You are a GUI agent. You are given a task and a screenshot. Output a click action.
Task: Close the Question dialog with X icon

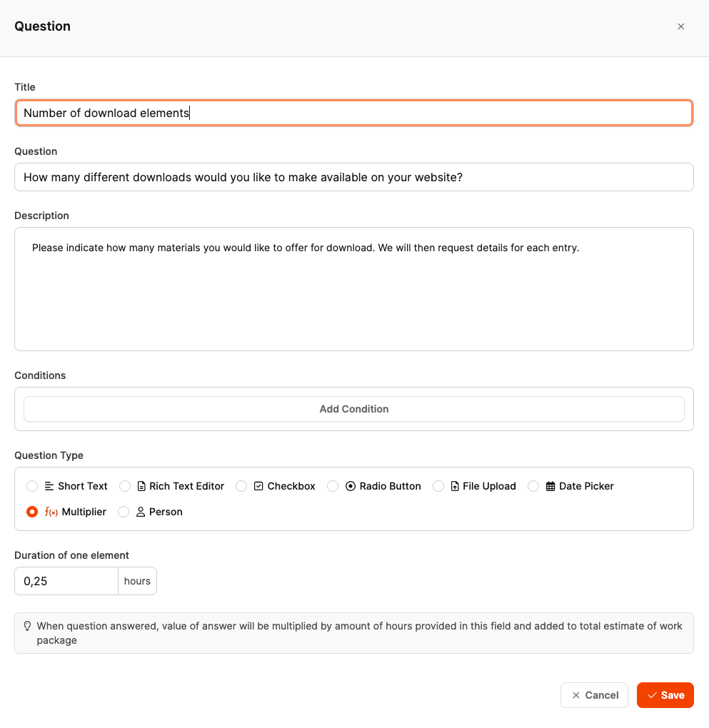[x=680, y=26]
